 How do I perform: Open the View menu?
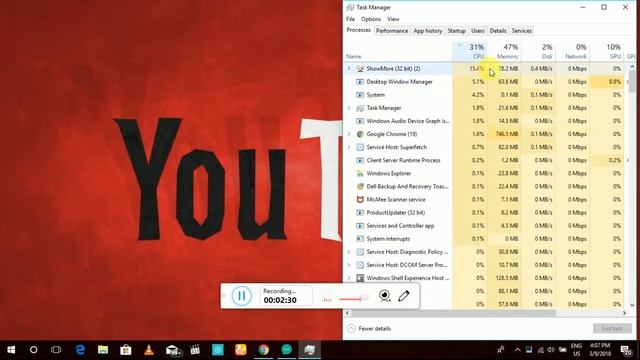pos(393,19)
